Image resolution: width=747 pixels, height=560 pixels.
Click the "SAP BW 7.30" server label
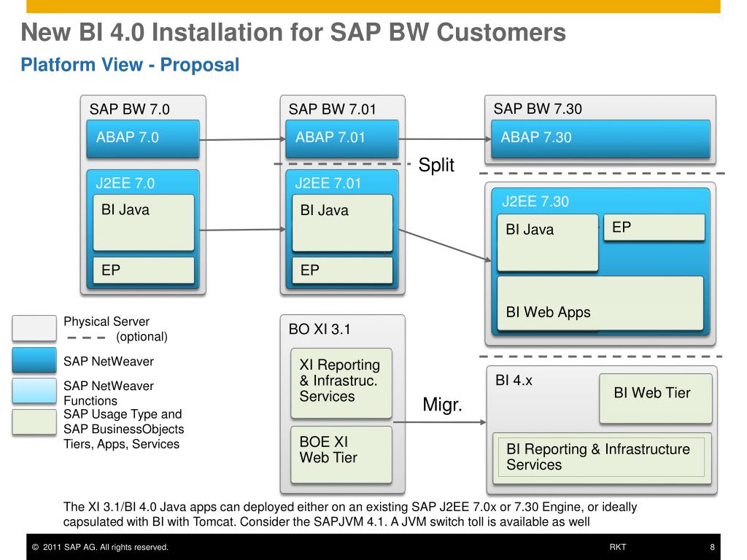point(538,109)
